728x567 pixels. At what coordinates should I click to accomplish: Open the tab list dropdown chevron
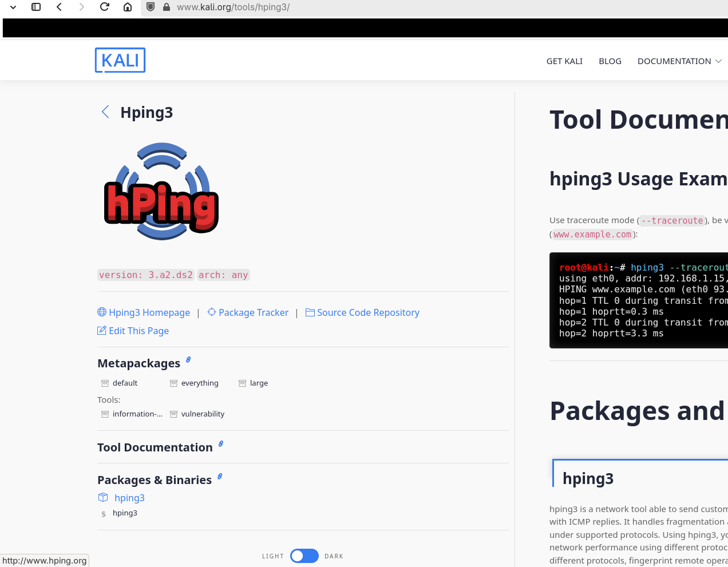point(13,7)
